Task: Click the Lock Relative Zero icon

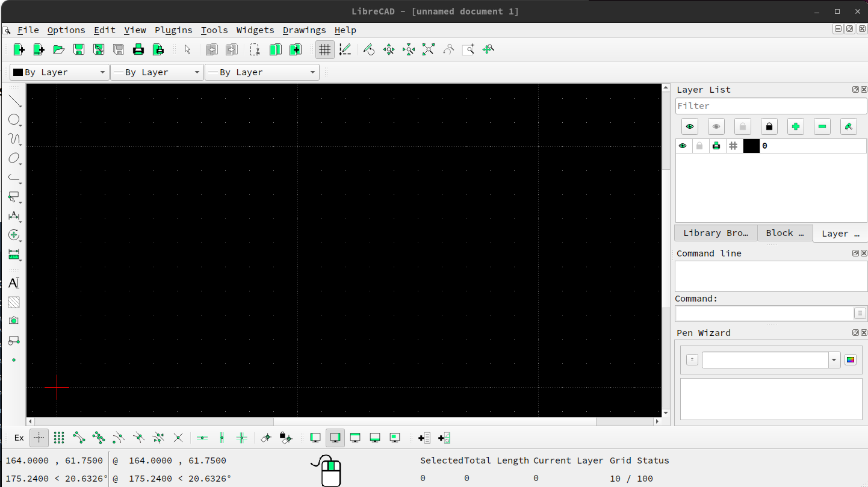Action: [x=285, y=438]
